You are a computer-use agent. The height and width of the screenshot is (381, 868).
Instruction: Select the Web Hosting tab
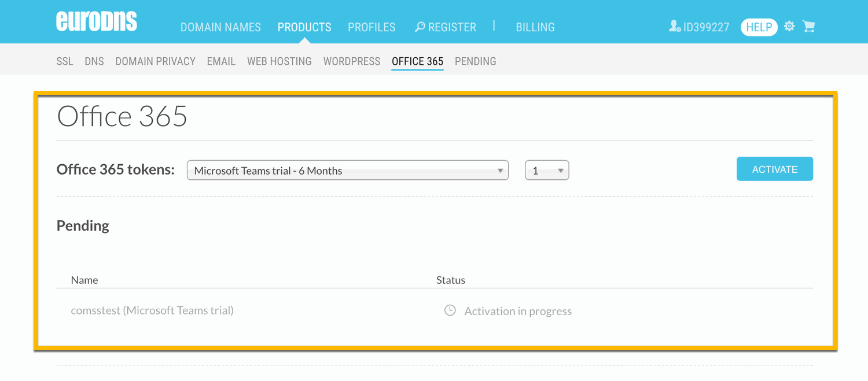point(279,61)
